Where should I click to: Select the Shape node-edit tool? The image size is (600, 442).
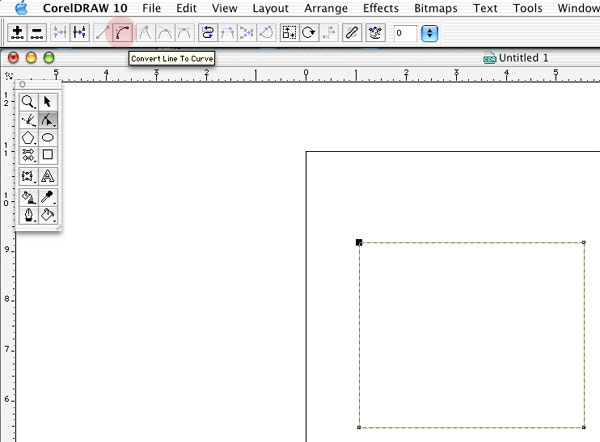[x=48, y=120]
